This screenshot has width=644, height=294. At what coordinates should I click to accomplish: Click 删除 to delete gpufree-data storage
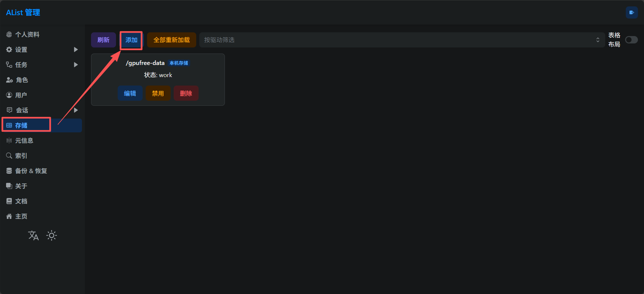pyautogui.click(x=186, y=93)
